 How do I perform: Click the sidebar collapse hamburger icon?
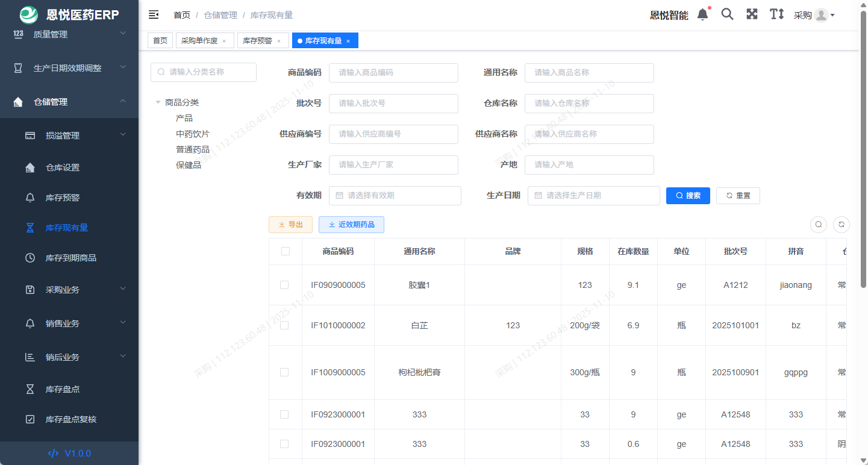click(x=154, y=14)
